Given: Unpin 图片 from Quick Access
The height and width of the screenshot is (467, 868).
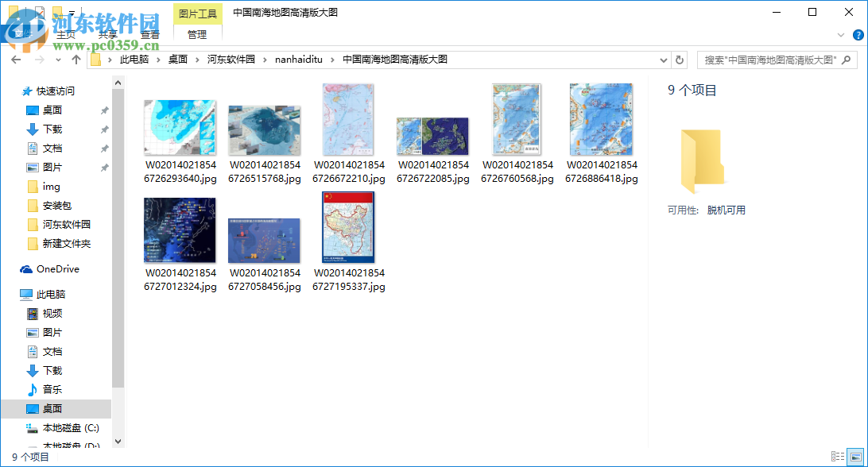Looking at the screenshot, I should click(104, 167).
